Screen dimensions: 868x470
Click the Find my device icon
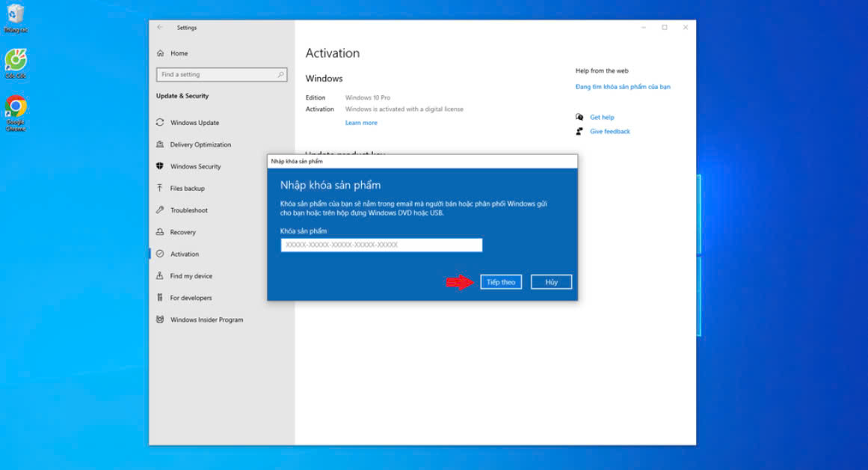pyautogui.click(x=160, y=275)
